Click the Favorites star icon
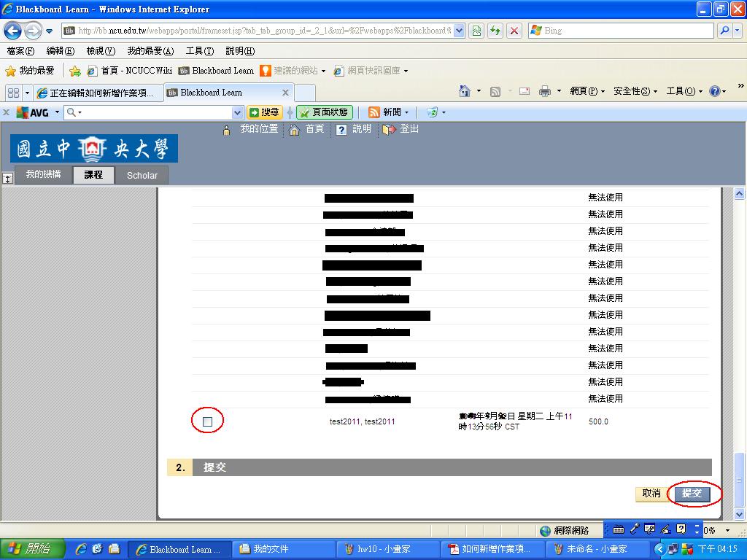747x560 pixels. pos(11,71)
